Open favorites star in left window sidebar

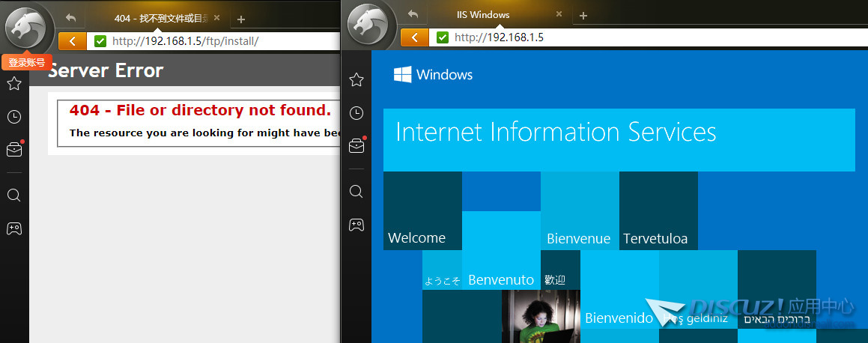14,84
